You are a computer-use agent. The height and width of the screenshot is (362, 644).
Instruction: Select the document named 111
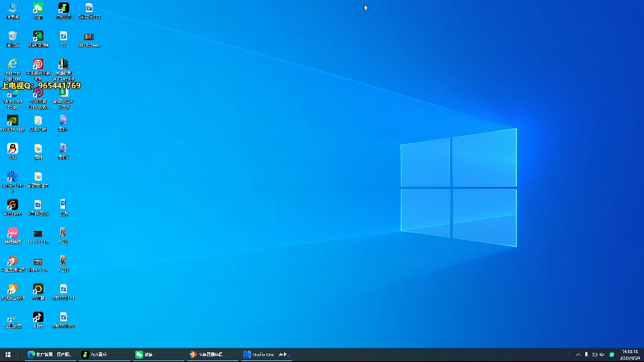(64, 39)
